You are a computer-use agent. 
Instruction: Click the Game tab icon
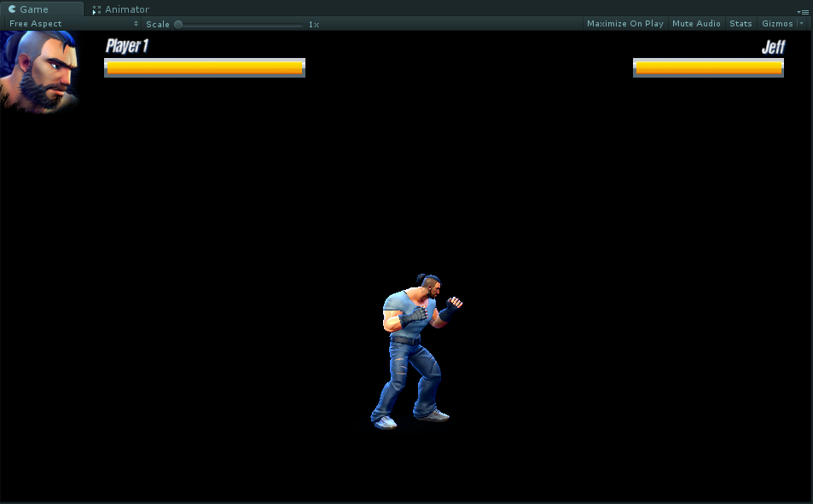coord(12,9)
